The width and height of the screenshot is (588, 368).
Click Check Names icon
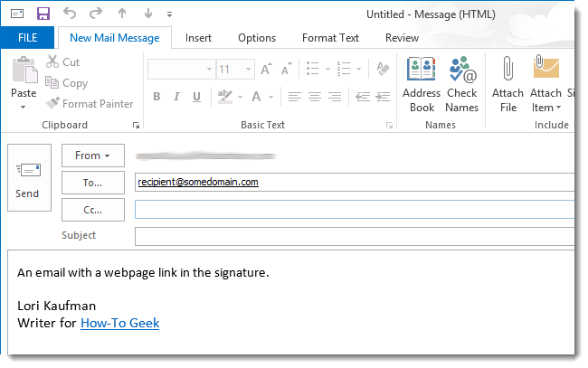[462, 85]
